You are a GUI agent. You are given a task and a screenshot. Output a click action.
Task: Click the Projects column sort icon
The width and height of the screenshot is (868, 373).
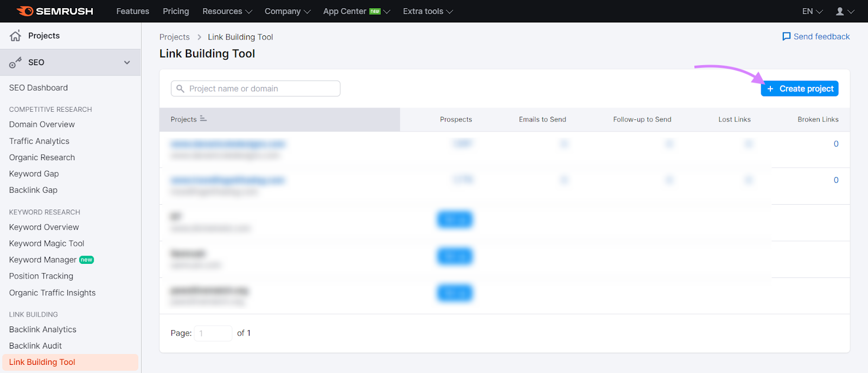pyautogui.click(x=203, y=119)
